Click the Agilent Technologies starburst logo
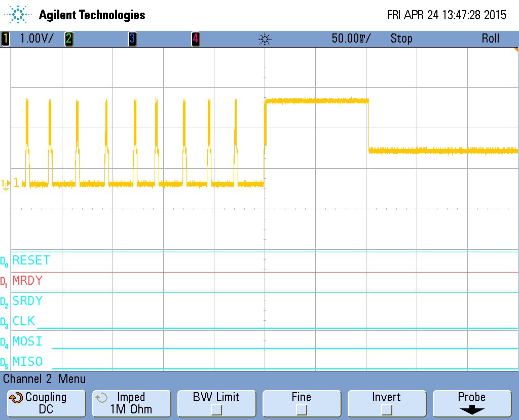This screenshot has width=519, height=420. (x=18, y=14)
